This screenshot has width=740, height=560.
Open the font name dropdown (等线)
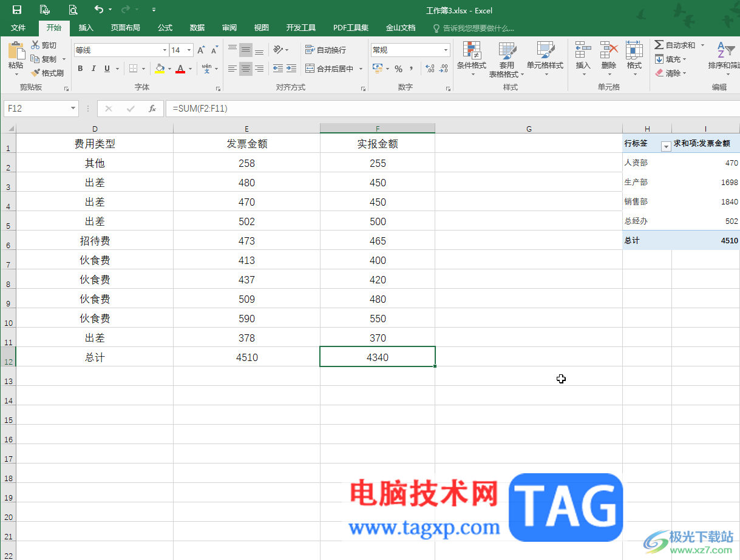click(165, 50)
